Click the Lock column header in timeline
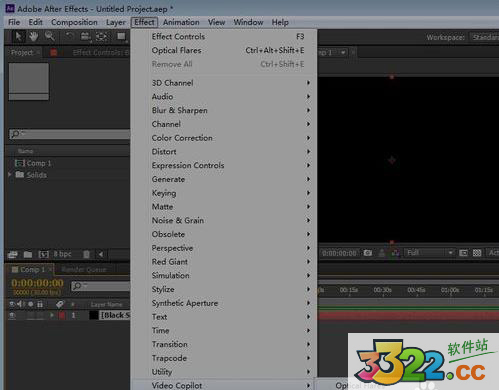499x390 pixels. [x=40, y=304]
